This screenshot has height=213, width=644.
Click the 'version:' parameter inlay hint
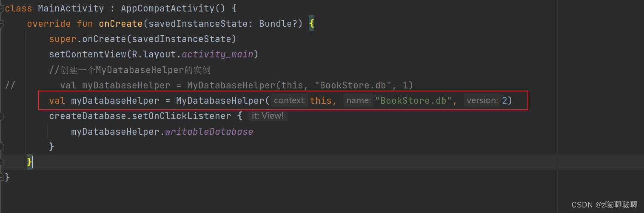pyautogui.click(x=482, y=101)
